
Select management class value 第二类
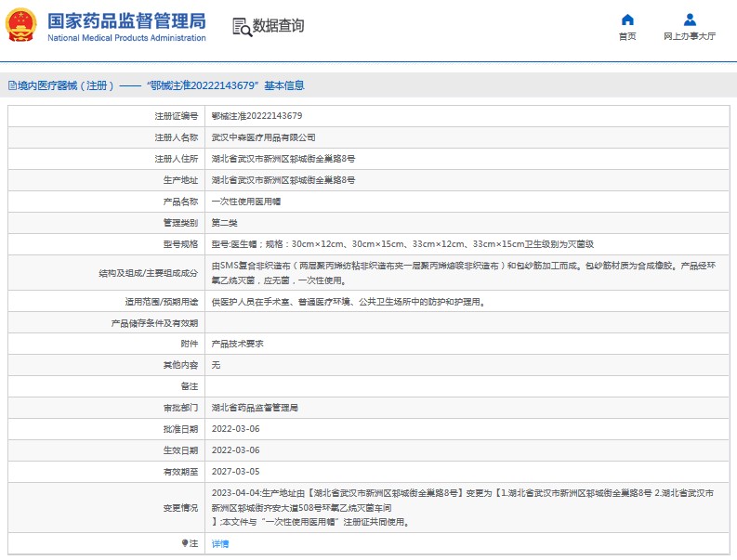[x=224, y=223]
